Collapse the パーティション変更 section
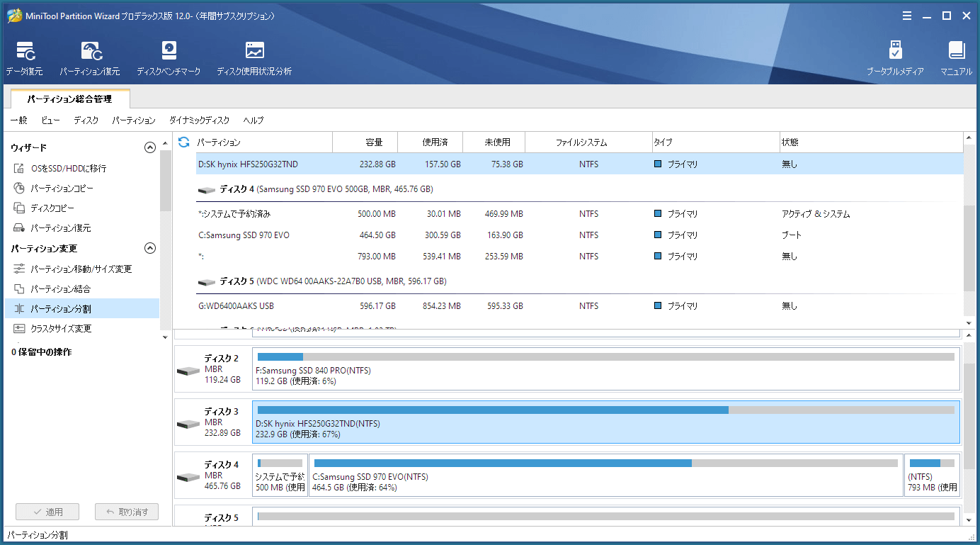Viewport: 980px width, 545px height. click(x=149, y=248)
